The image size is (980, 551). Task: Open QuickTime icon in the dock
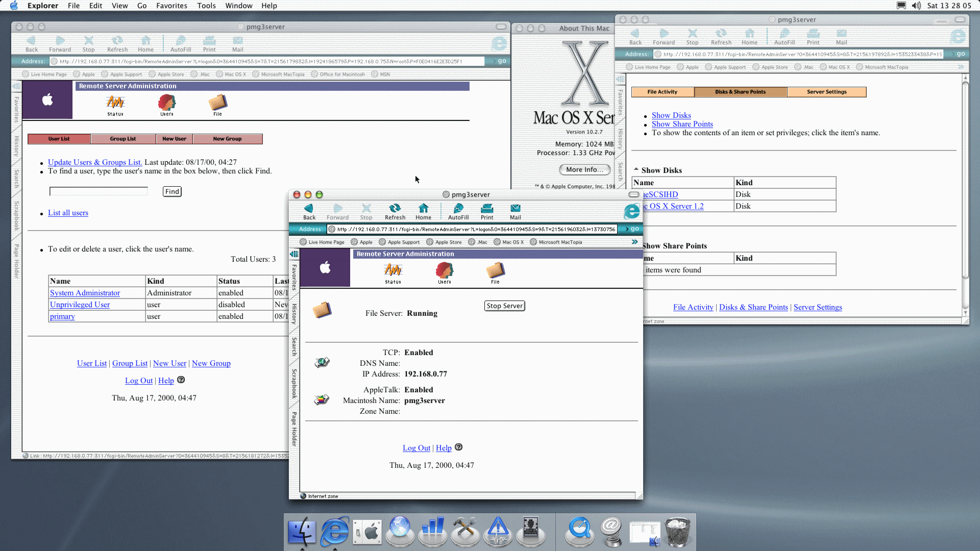pos(579,532)
